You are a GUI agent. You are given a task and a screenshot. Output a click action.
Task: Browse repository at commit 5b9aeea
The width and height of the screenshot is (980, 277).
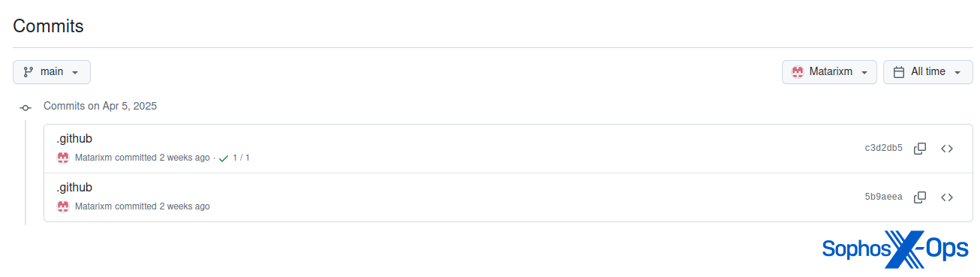point(947,197)
